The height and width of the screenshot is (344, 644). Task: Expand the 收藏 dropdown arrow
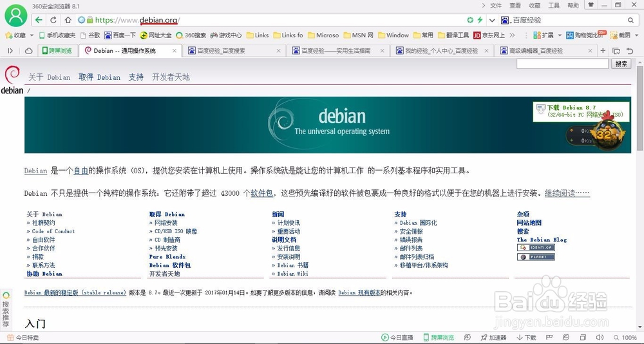[x=32, y=35]
